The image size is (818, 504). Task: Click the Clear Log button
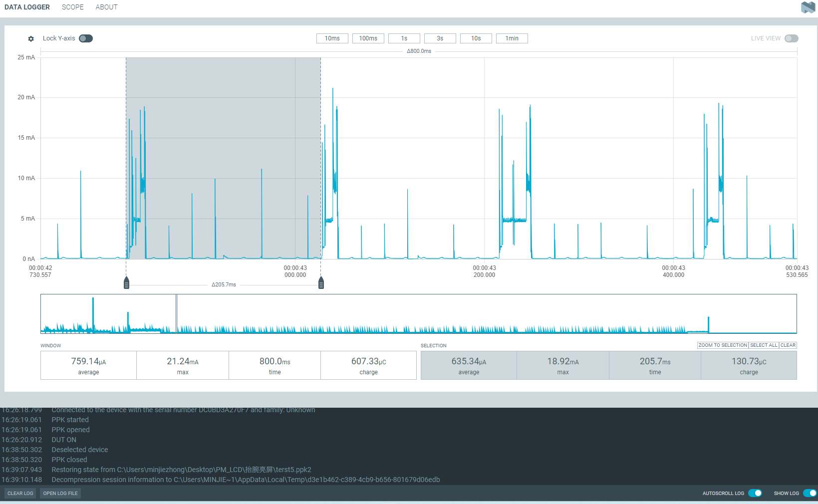point(20,493)
